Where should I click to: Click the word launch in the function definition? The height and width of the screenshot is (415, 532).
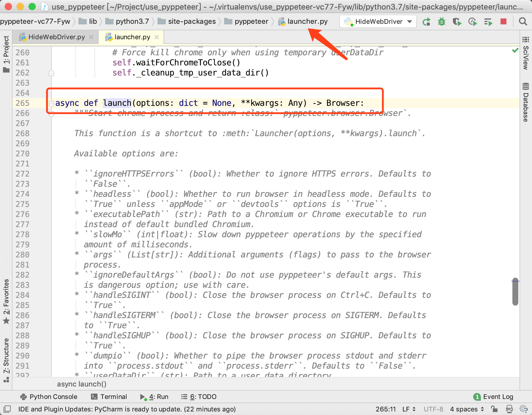[x=117, y=103]
